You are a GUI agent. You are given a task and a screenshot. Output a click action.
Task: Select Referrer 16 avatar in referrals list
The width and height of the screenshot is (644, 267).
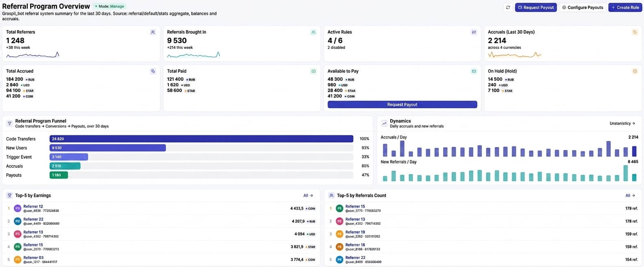pos(339,247)
